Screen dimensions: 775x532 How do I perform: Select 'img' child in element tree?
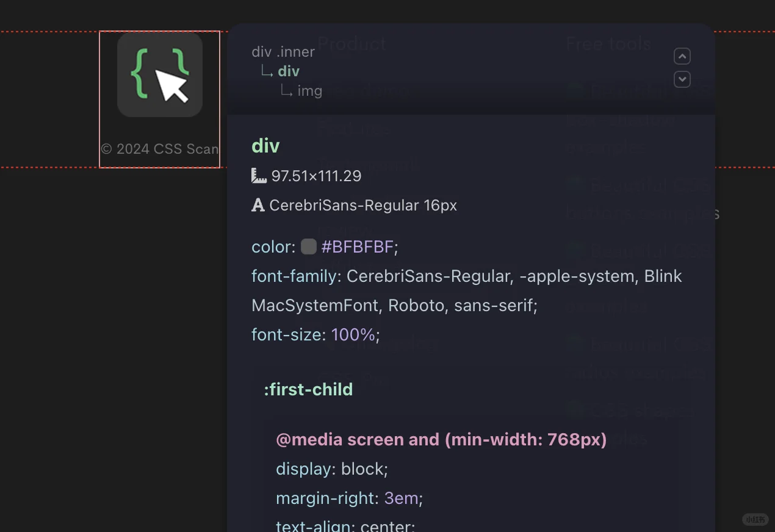(309, 91)
